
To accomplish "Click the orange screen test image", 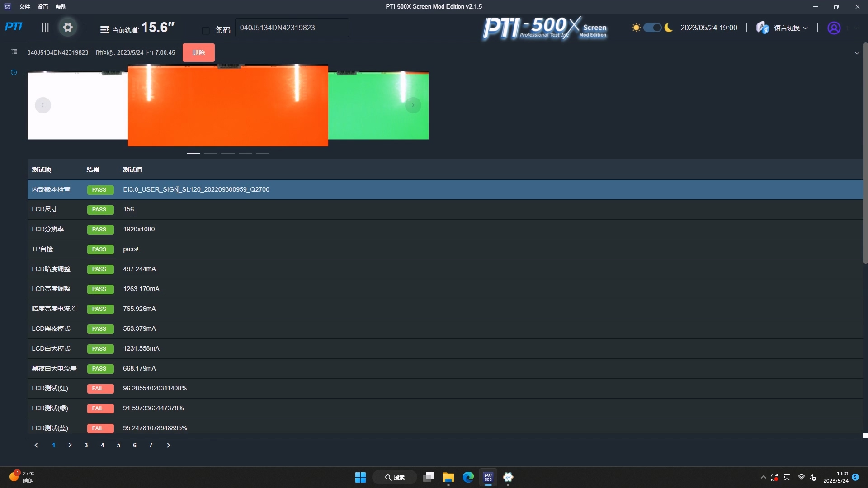I will [x=228, y=106].
